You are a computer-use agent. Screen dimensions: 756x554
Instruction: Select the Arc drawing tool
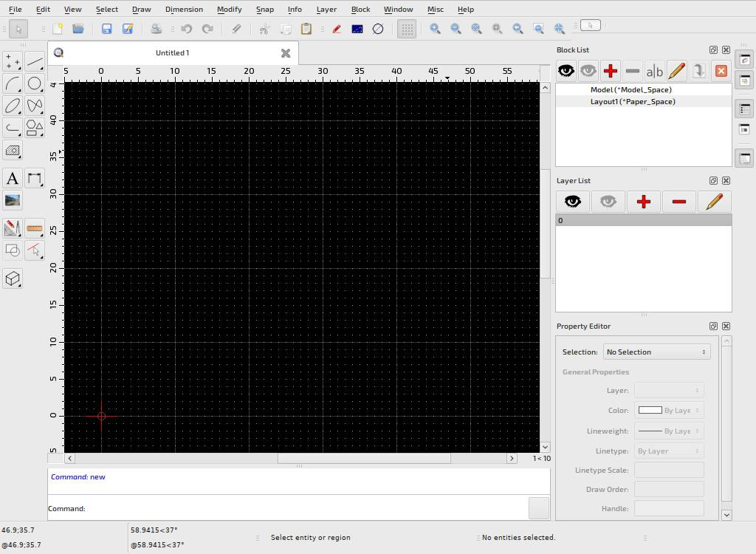[x=13, y=83]
